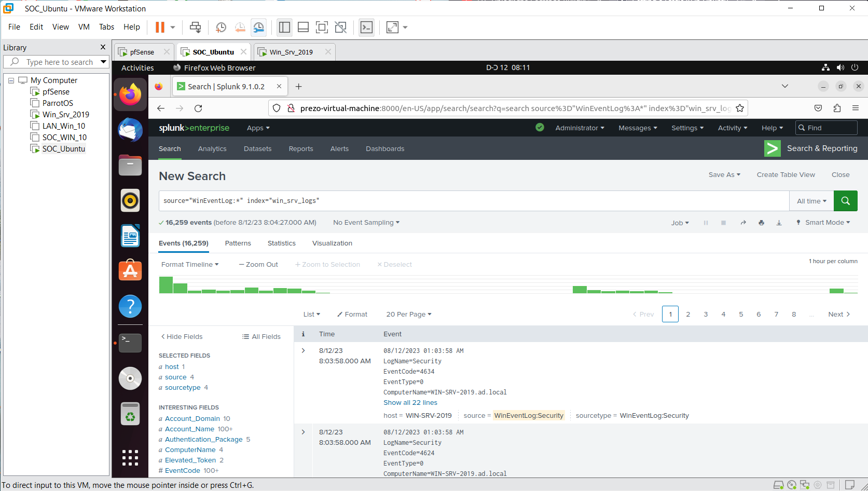Open Trash from the dock
Screen dimensions: 868x491
click(130, 414)
